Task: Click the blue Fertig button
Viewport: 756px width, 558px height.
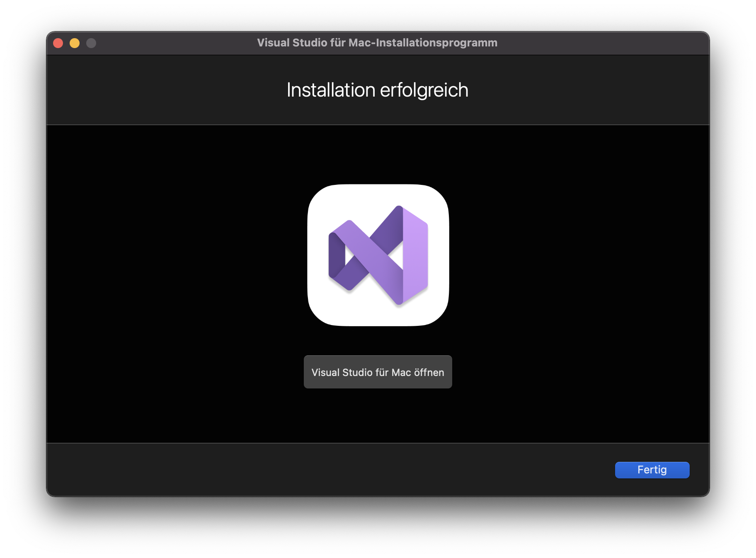Action: pyautogui.click(x=652, y=470)
